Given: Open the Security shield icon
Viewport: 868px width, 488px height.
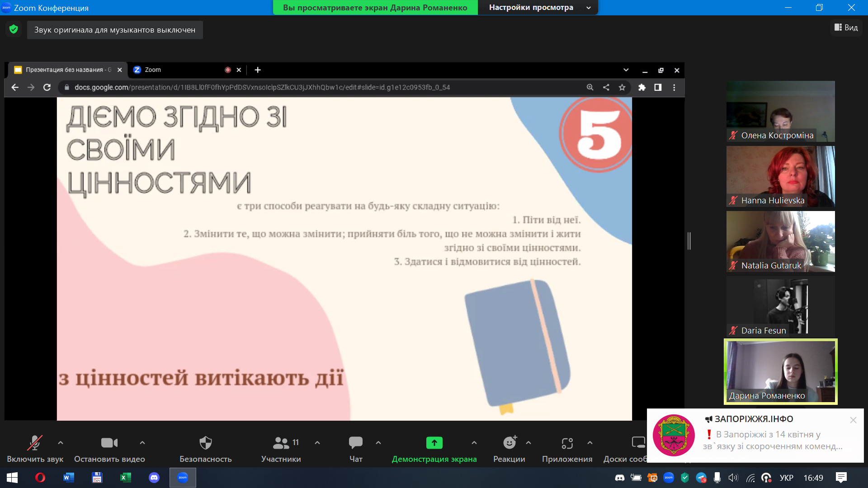Looking at the screenshot, I should (206, 443).
